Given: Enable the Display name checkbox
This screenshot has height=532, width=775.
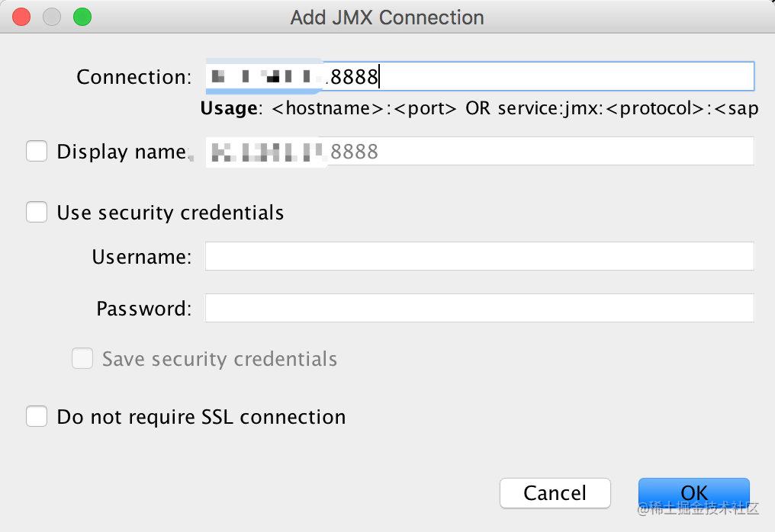Looking at the screenshot, I should [x=37, y=151].
